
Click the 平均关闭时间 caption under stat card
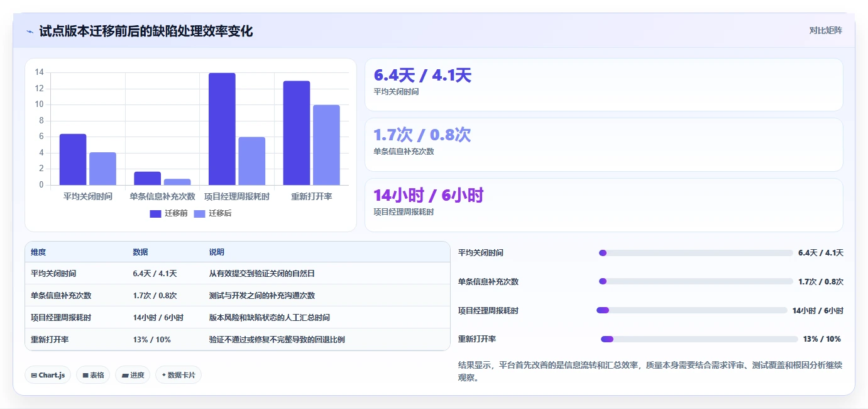pos(396,92)
